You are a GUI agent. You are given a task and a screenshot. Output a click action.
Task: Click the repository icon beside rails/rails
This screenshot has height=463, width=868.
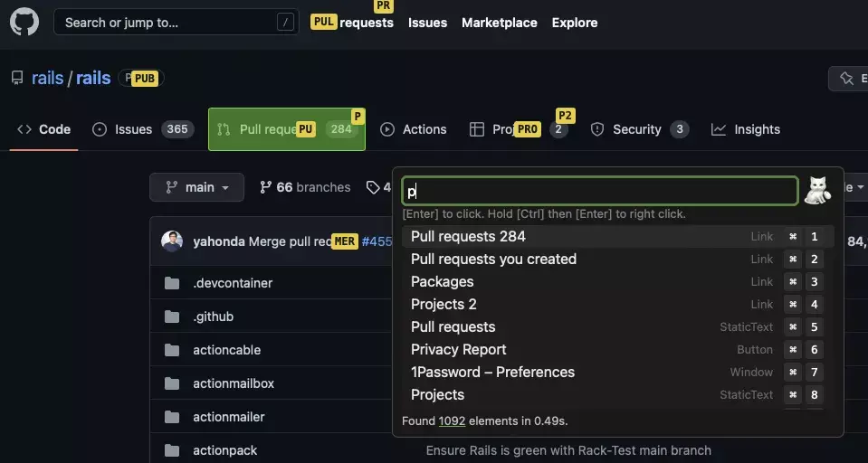17,78
